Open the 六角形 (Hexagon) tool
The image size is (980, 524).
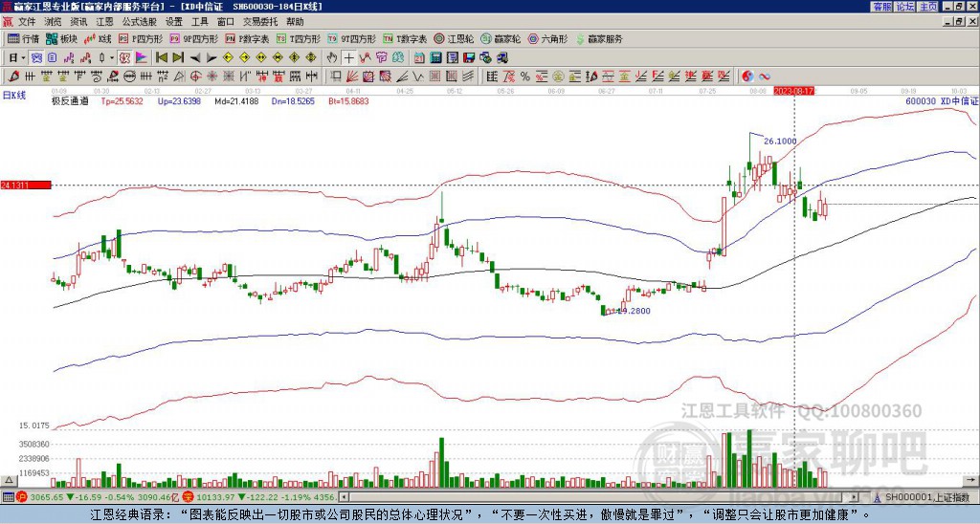547,38
